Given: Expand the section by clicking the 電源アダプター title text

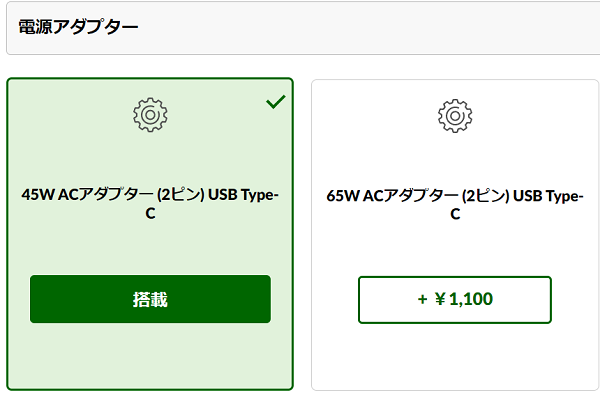Looking at the screenshot, I should [x=78, y=27].
